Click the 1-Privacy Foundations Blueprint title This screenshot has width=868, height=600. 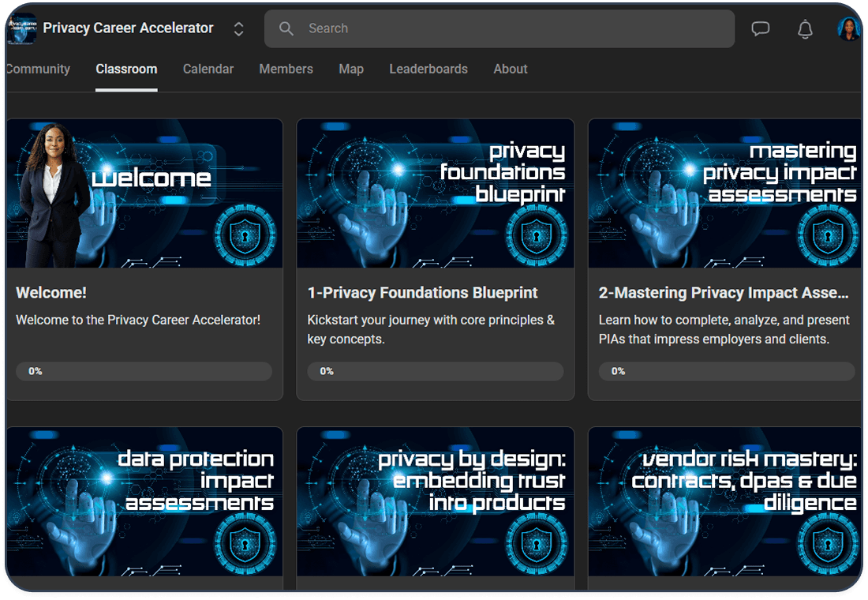[422, 293]
